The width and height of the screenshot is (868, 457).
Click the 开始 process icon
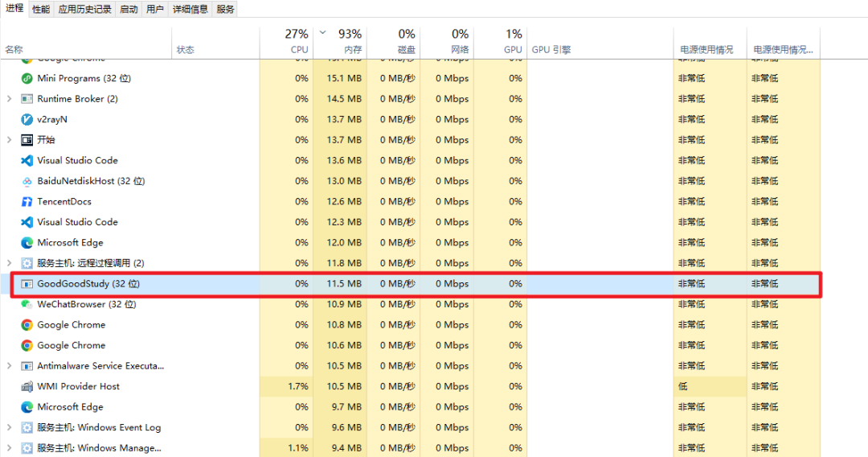pyautogui.click(x=27, y=139)
